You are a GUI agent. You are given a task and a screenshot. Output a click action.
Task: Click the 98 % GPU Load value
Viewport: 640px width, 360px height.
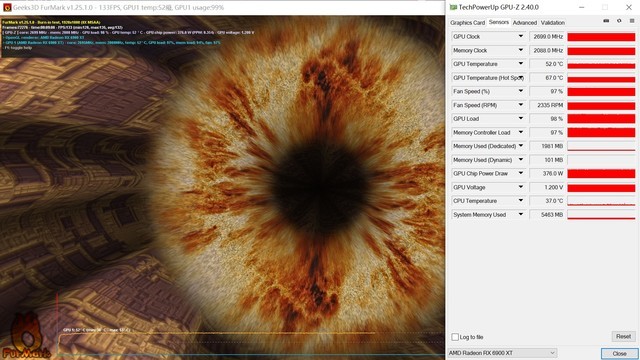(547, 119)
